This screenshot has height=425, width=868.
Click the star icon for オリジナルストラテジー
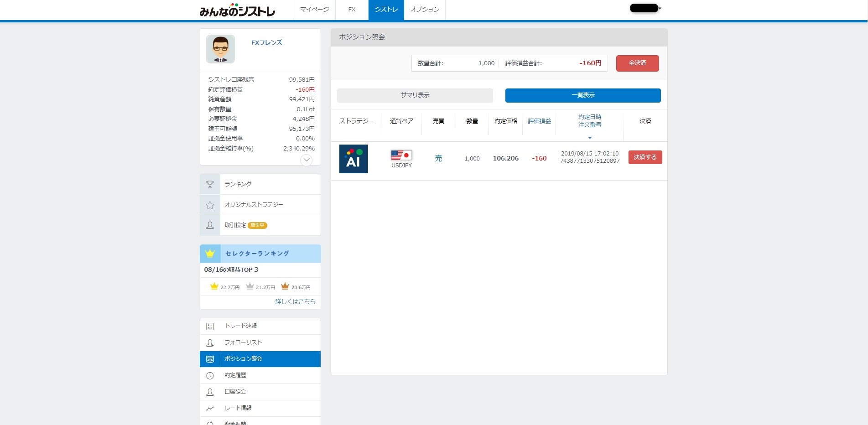pos(210,205)
